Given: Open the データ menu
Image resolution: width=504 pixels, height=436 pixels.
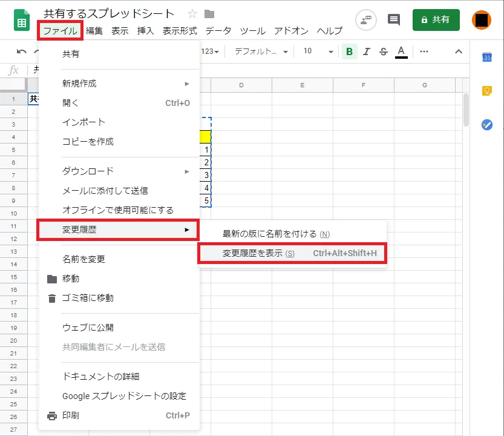Looking at the screenshot, I should (218, 31).
